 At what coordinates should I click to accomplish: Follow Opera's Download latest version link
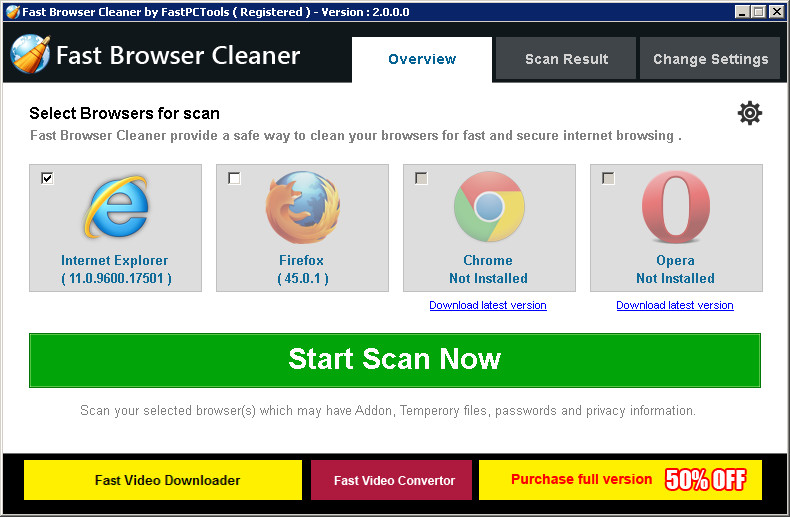point(675,305)
